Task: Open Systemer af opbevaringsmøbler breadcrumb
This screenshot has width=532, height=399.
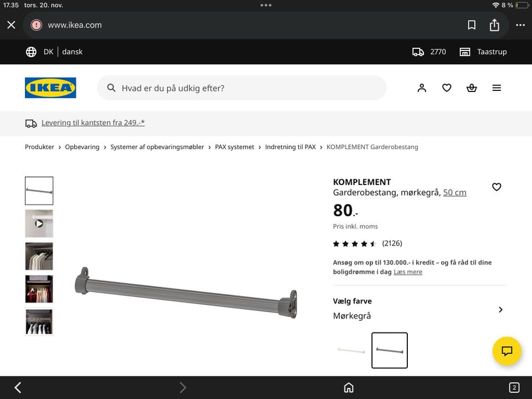Action: pyautogui.click(x=157, y=147)
